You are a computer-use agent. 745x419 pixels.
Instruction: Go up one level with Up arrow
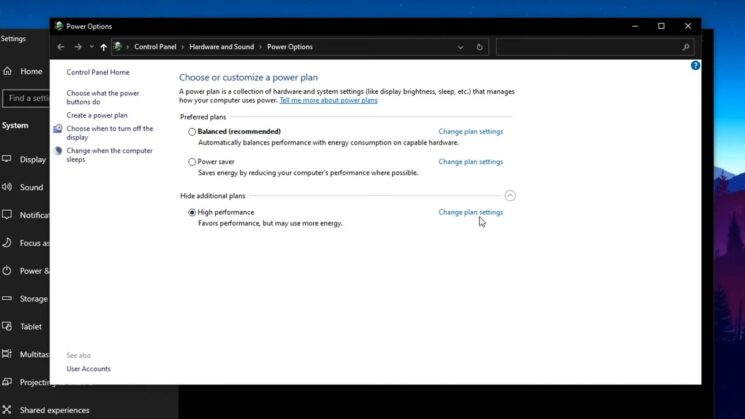tap(103, 47)
